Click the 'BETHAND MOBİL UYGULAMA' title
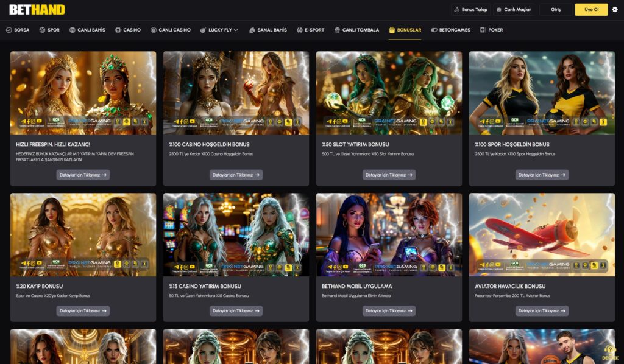The height and width of the screenshot is (364, 624). (x=356, y=286)
